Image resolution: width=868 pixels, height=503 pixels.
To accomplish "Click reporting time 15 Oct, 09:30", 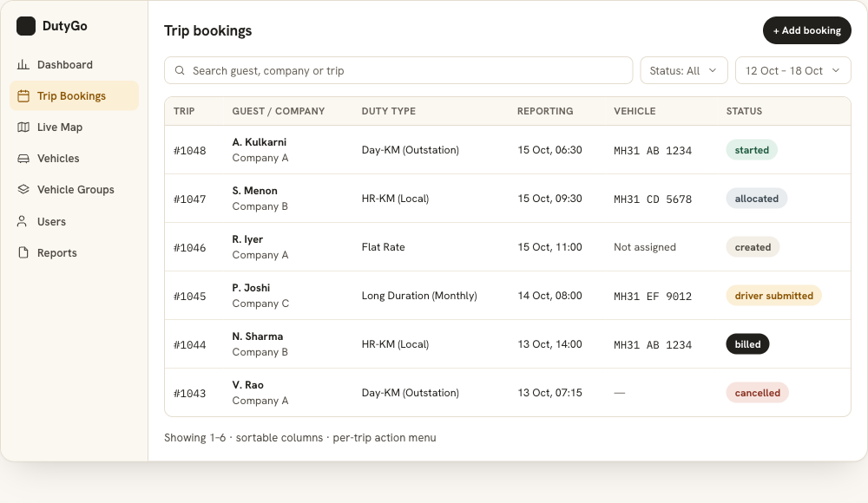I will (549, 199).
